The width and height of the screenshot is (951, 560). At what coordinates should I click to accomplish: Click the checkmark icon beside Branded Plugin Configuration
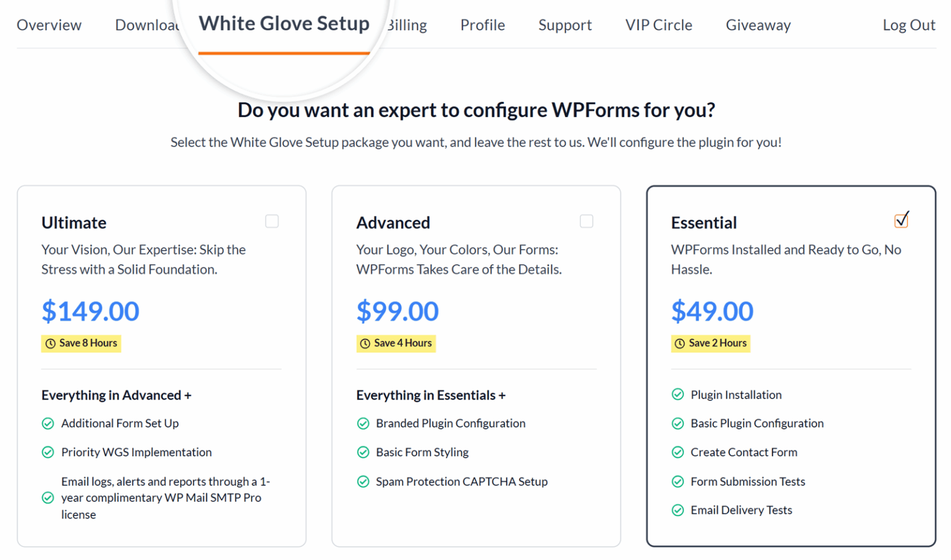pos(363,423)
